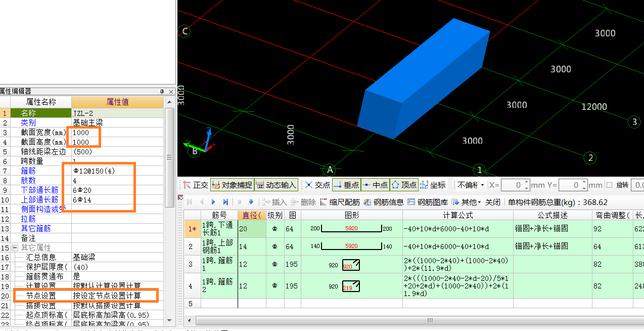Close the 属性编辑器 panel

(x=171, y=92)
